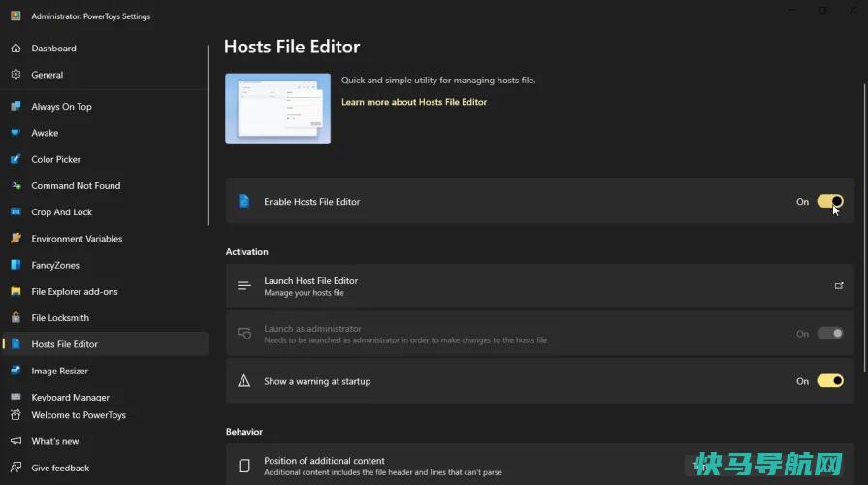The width and height of the screenshot is (868, 485).
Task: Click the Environment Variables icon
Action: pyautogui.click(x=16, y=238)
